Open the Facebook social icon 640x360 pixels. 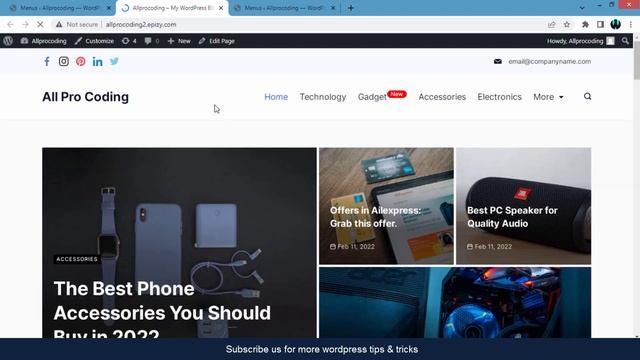point(47,62)
